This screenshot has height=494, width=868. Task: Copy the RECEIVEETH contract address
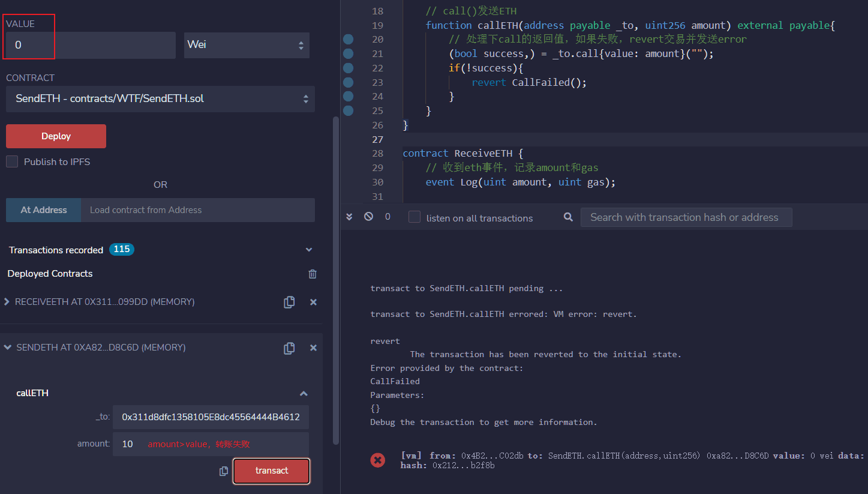(289, 302)
